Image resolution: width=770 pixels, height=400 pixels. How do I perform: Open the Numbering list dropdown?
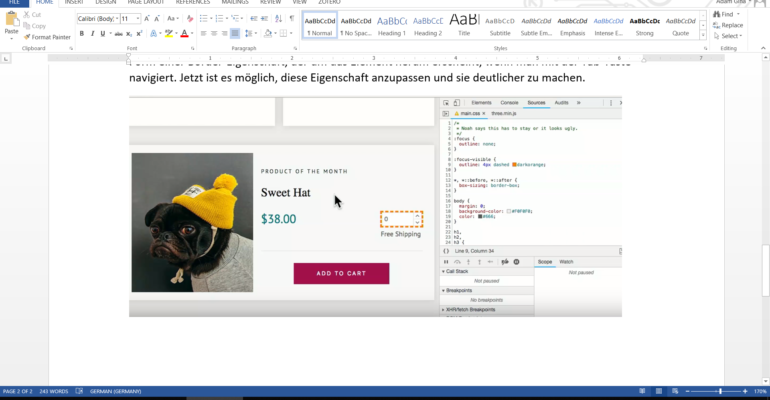coord(227,19)
